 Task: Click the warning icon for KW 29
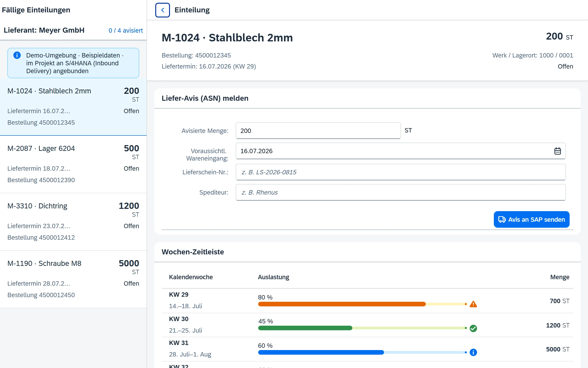473,304
